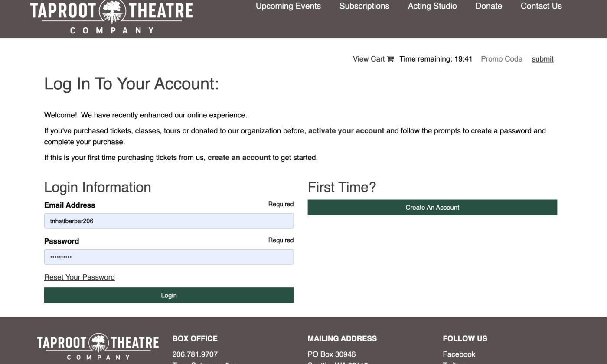Screen dimensions: 607x364
Task: Open the Facebook link in the footer
Action: 459,354
